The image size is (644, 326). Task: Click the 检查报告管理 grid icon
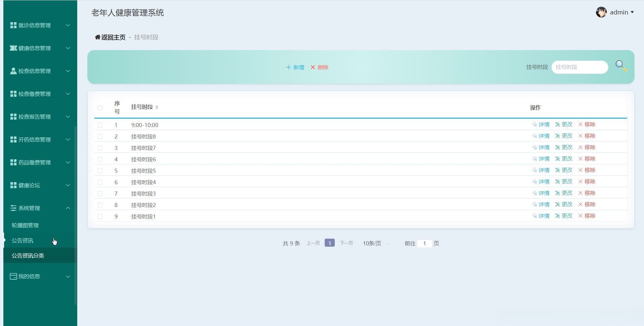(13, 117)
